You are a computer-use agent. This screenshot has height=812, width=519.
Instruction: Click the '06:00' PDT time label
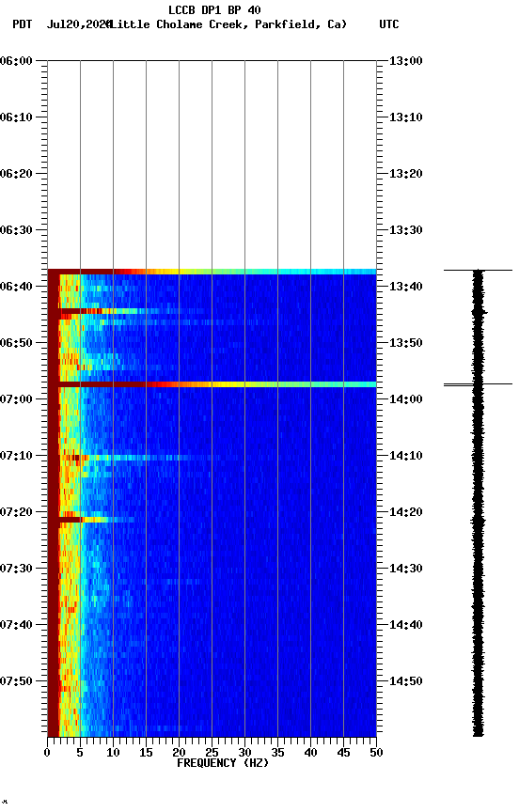coord(16,60)
